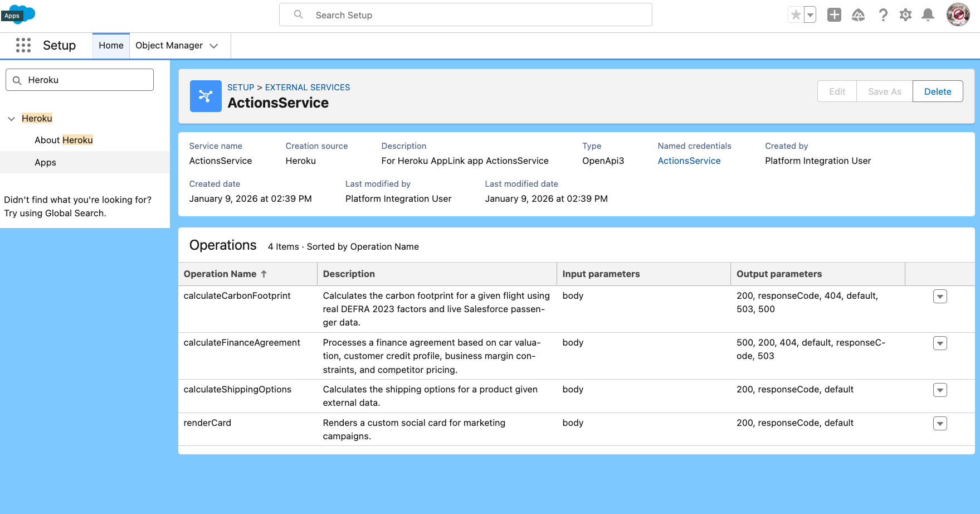
Task: Click the Operations section heading
Action: coord(223,245)
